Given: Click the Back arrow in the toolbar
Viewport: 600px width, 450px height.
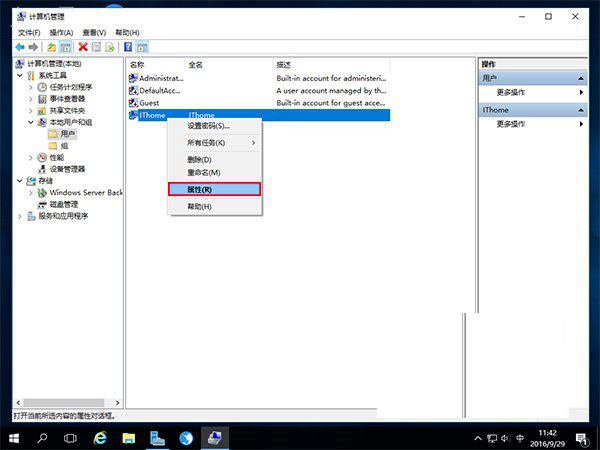Looking at the screenshot, I should point(20,47).
